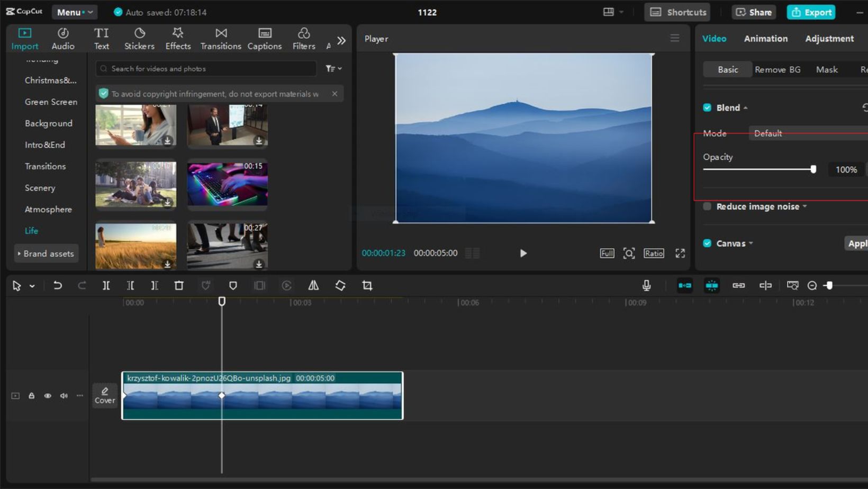Expand the Brand assets section

(46, 253)
